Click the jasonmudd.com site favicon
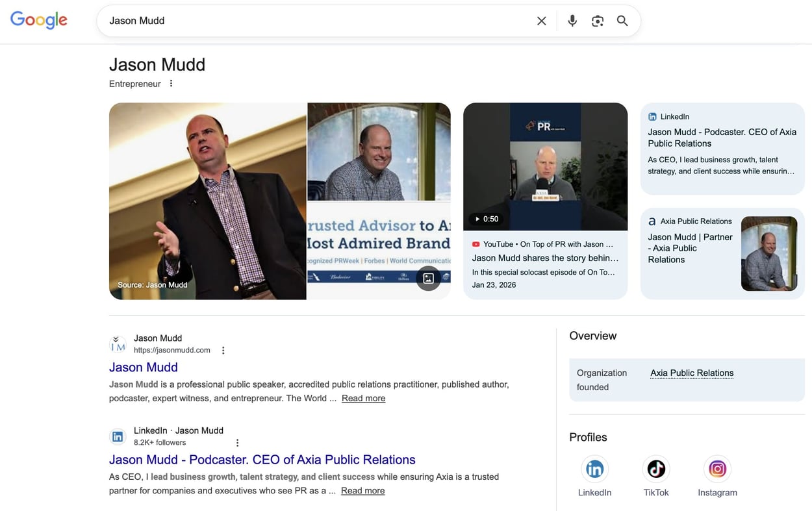The width and height of the screenshot is (812, 511). point(118,344)
